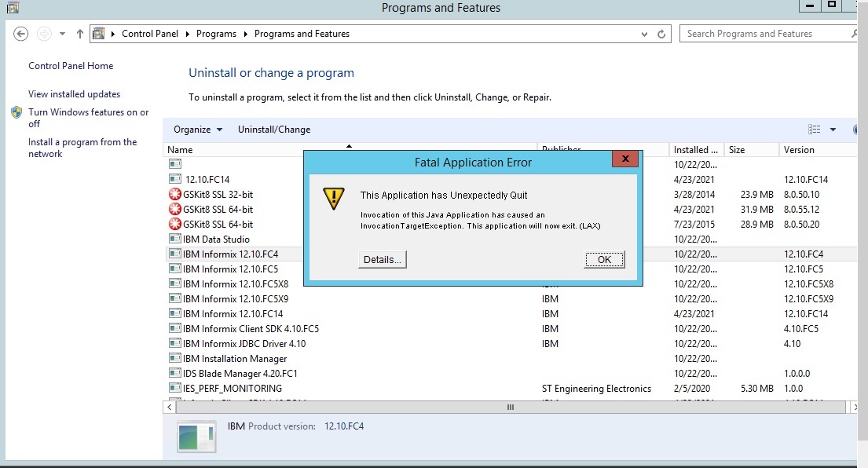Click the IES_PERF_MONITORING program icon

coord(175,389)
